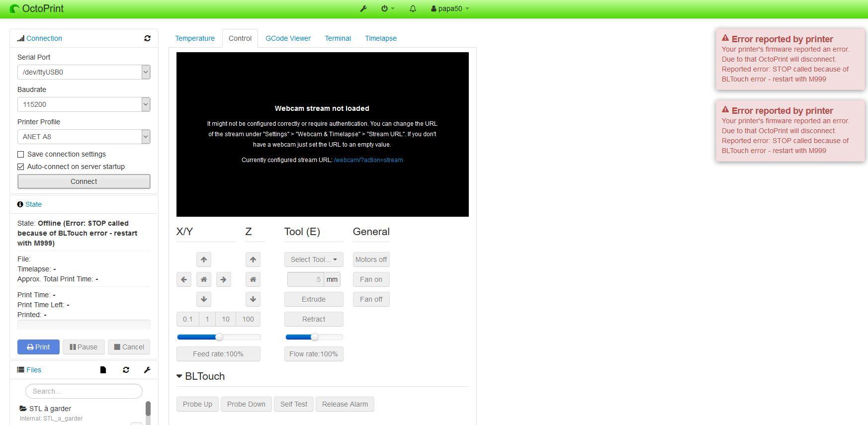Image resolution: width=868 pixels, height=425 pixels.
Task: Open the /webcam/?action=stream link
Action: 368,160
